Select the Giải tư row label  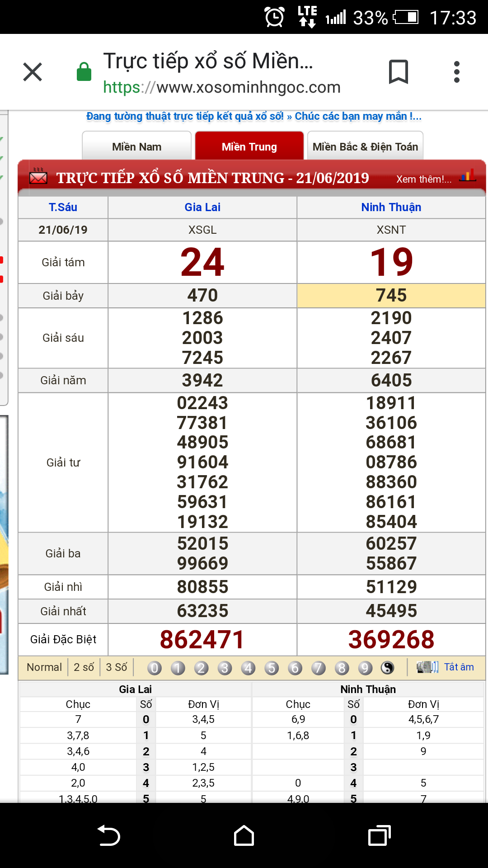tap(63, 462)
